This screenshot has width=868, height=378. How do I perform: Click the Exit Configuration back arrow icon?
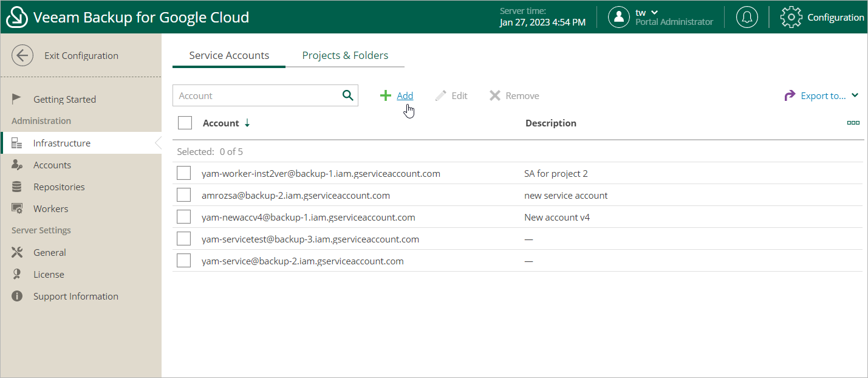(x=22, y=55)
